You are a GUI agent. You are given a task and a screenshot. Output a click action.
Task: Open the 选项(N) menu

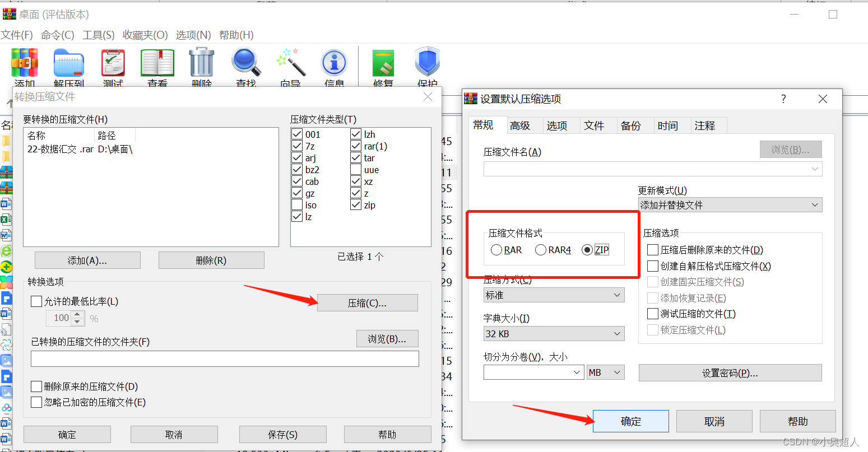tap(193, 35)
